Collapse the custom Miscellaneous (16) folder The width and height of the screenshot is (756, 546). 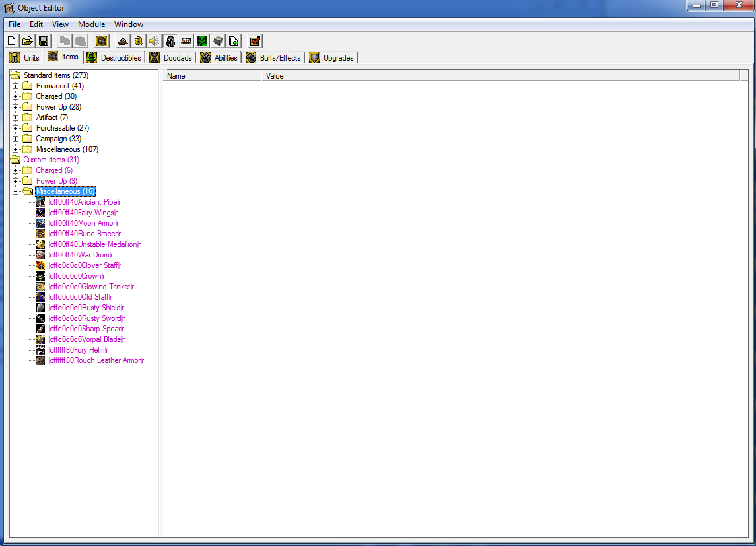pyautogui.click(x=15, y=192)
